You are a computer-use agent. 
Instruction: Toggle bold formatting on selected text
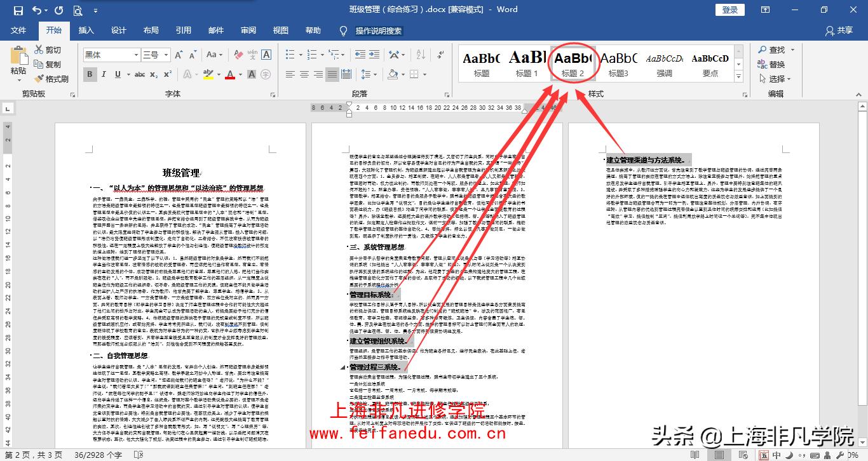coord(90,74)
